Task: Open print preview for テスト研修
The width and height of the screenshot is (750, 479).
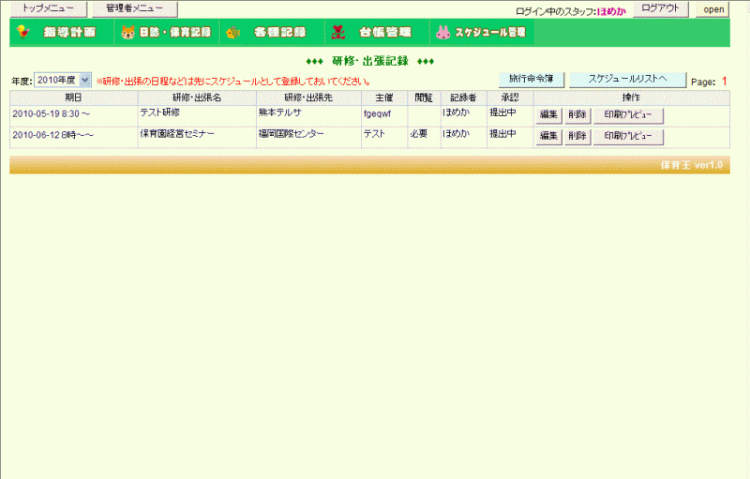Action: coord(628,114)
